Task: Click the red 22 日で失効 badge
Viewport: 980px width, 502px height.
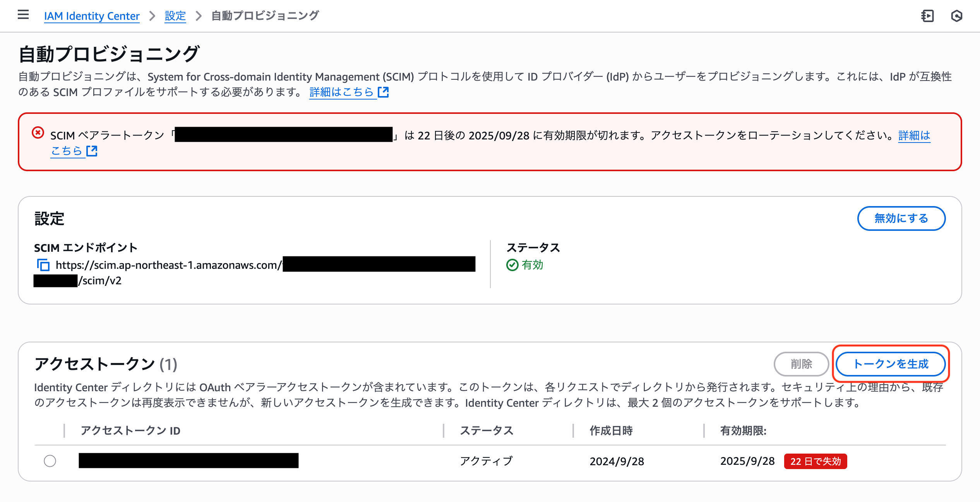Action: pyautogui.click(x=815, y=461)
